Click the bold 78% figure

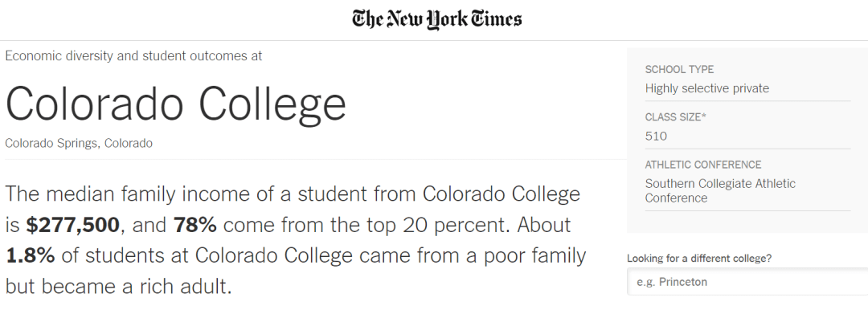tap(194, 225)
